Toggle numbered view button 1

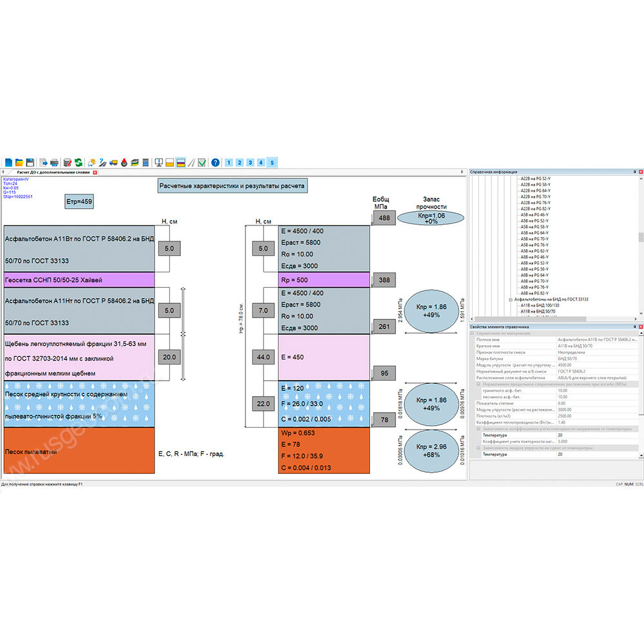229,162
